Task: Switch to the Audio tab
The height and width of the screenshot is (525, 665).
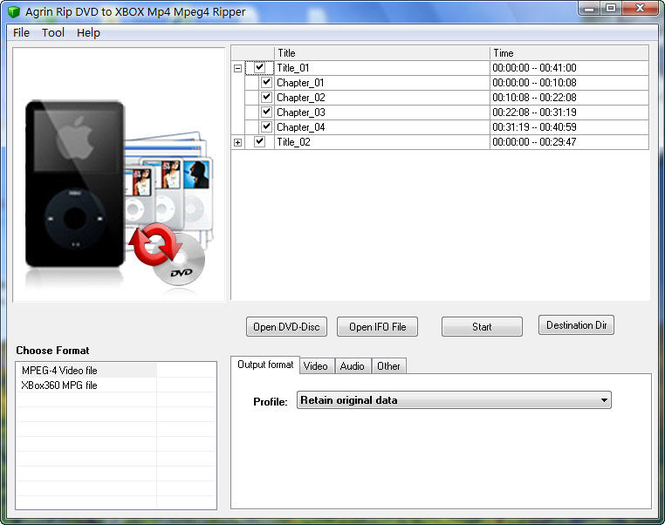Action: (352, 366)
